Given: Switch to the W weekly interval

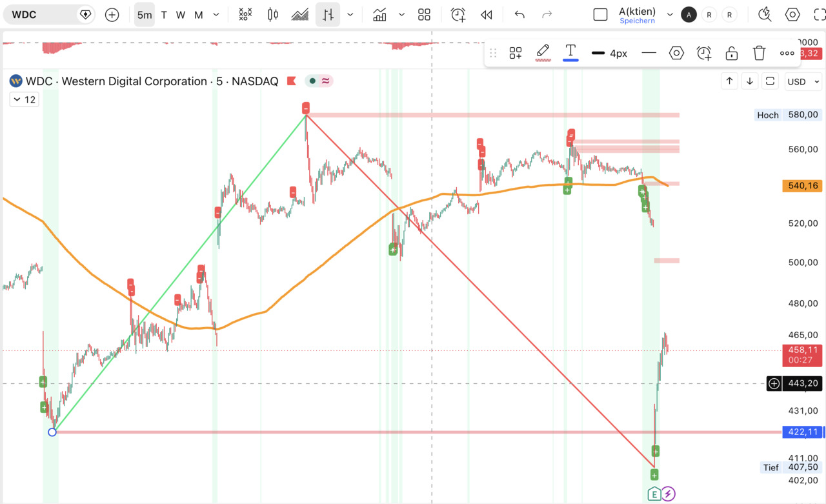Looking at the screenshot, I should (181, 15).
